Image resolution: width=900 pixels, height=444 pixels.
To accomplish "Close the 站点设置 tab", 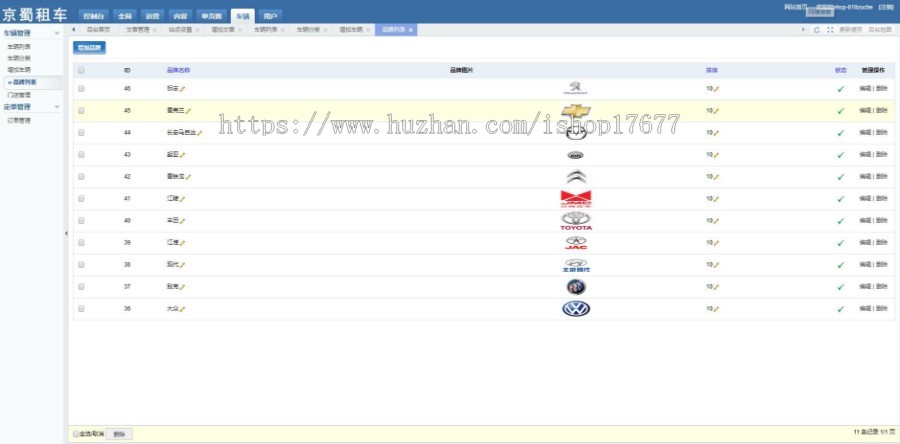I will [x=197, y=30].
